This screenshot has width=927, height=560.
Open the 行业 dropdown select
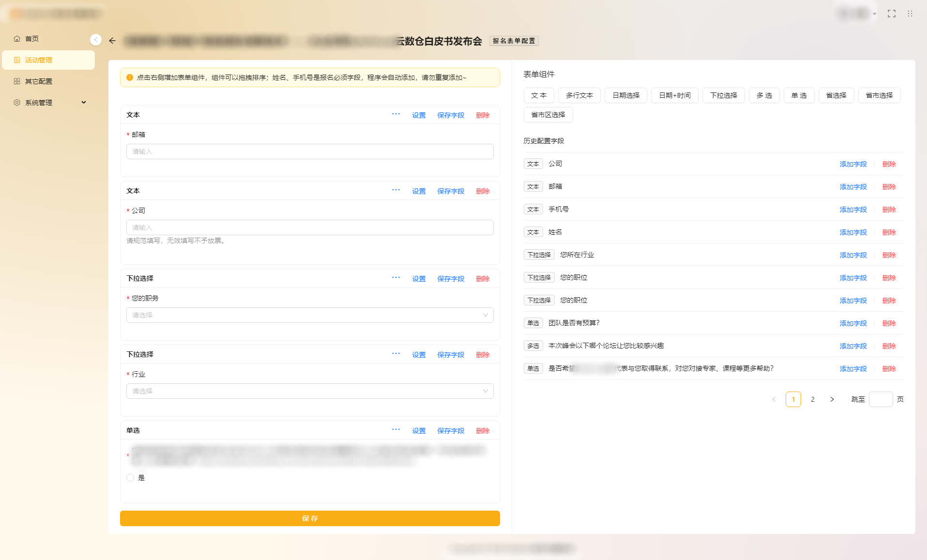pos(310,391)
